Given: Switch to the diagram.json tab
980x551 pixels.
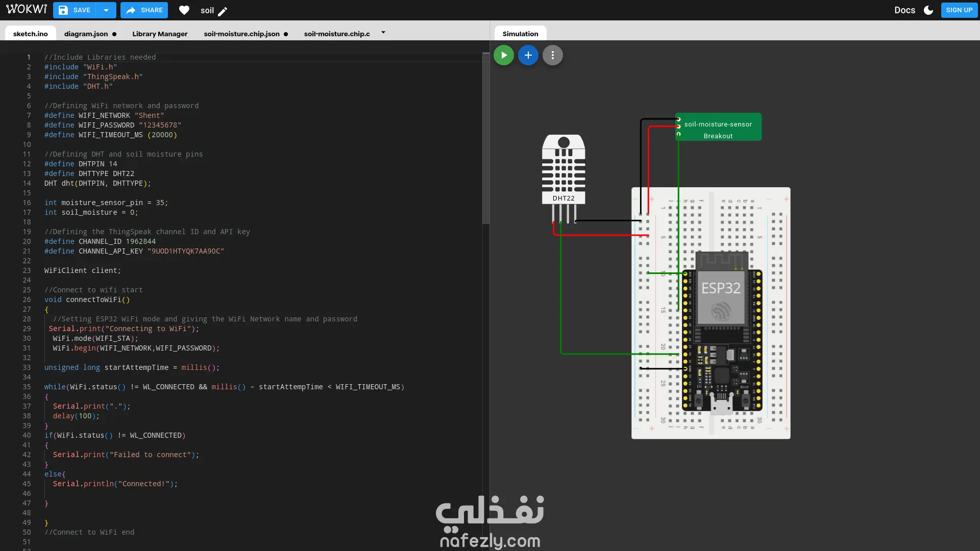Looking at the screenshot, I should point(86,34).
